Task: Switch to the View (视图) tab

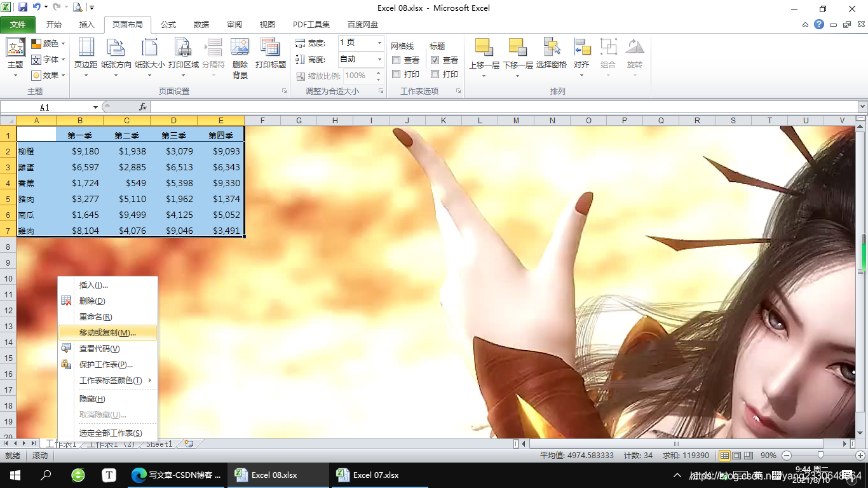Action: (268, 25)
